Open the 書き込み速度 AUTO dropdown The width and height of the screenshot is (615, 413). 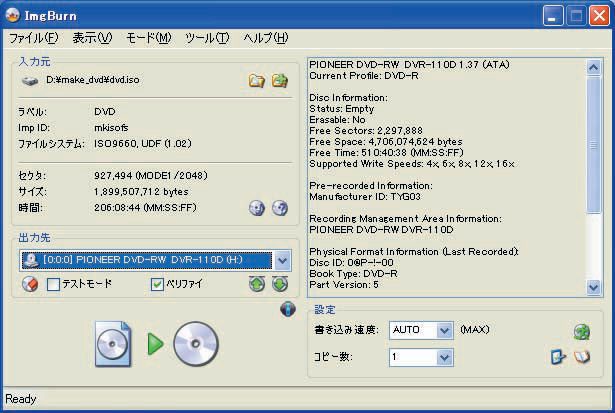pos(444,330)
